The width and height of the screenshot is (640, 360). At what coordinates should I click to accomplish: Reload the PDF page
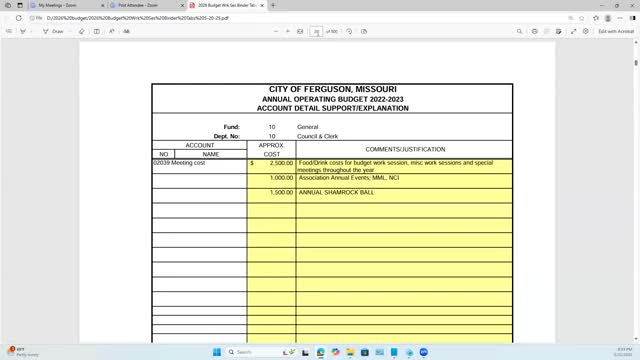point(19,18)
